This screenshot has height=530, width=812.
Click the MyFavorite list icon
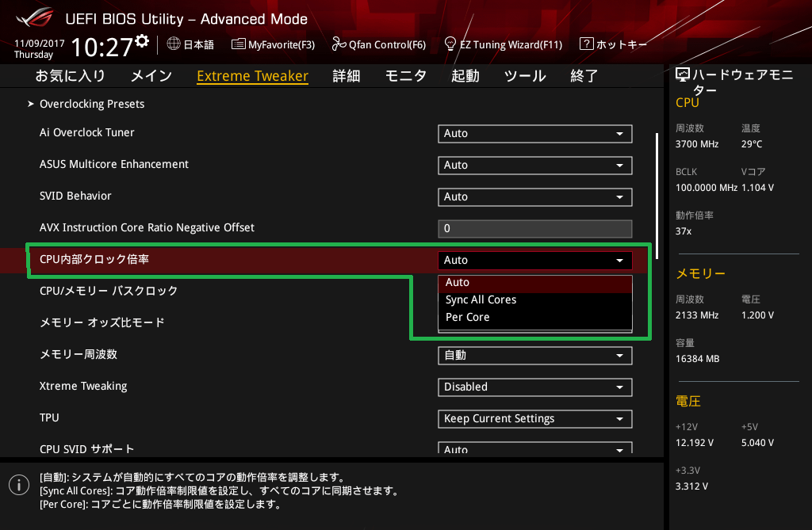(238, 44)
